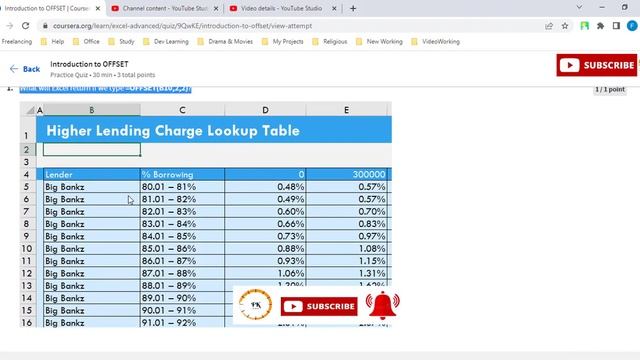Click the SUBSCRIBE button over the table

[319, 306]
